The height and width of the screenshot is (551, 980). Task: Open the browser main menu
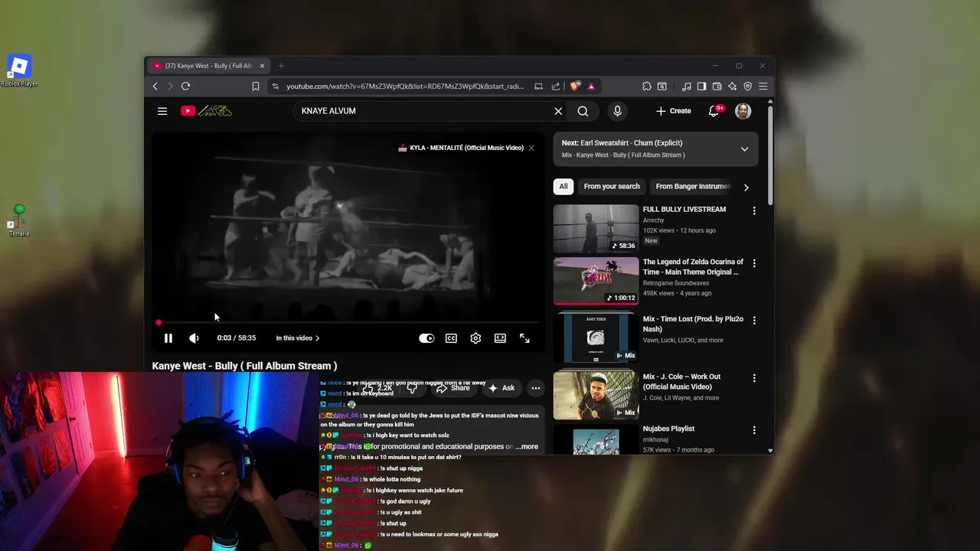click(763, 86)
